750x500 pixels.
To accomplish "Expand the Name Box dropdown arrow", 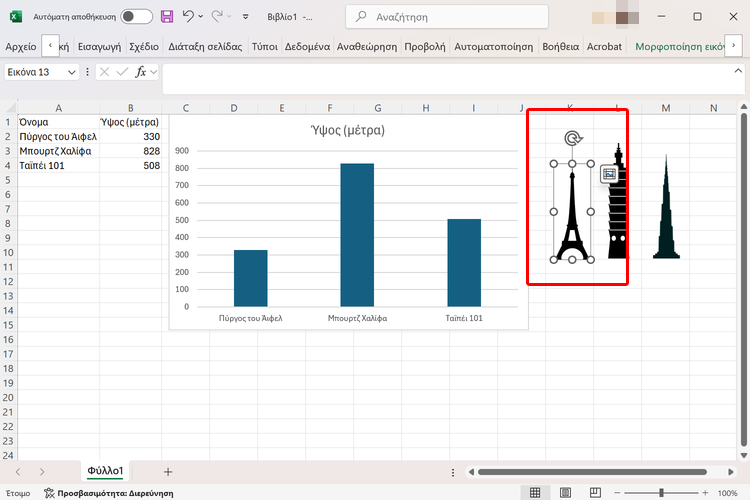I will tap(71, 72).
